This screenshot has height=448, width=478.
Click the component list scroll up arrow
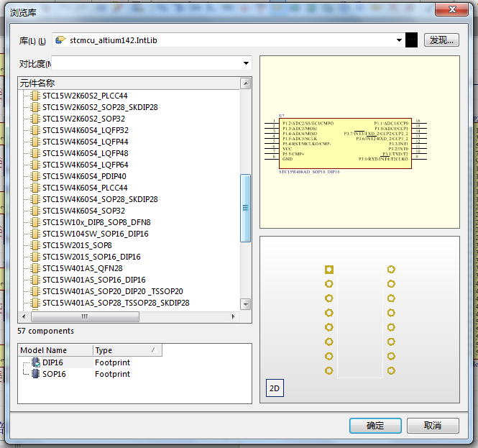point(245,83)
